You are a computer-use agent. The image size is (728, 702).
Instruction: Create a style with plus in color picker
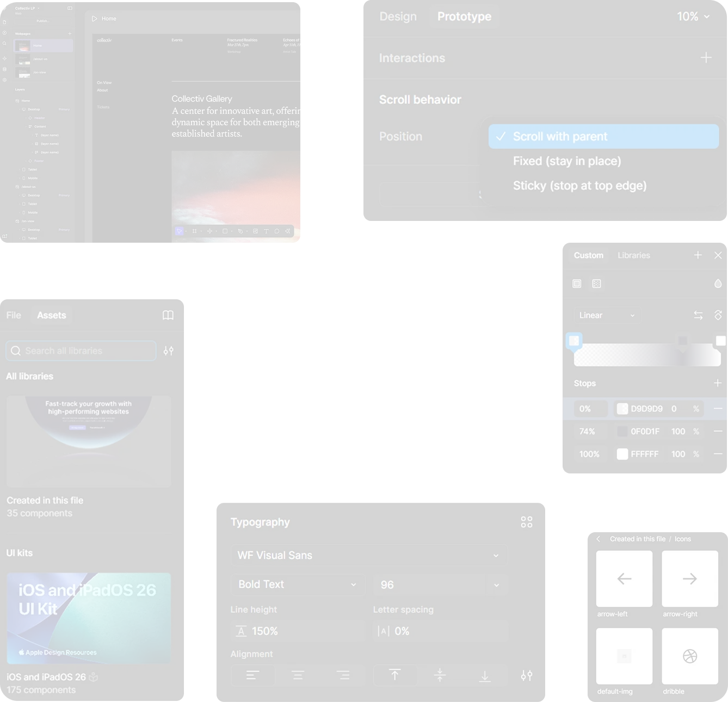(698, 255)
